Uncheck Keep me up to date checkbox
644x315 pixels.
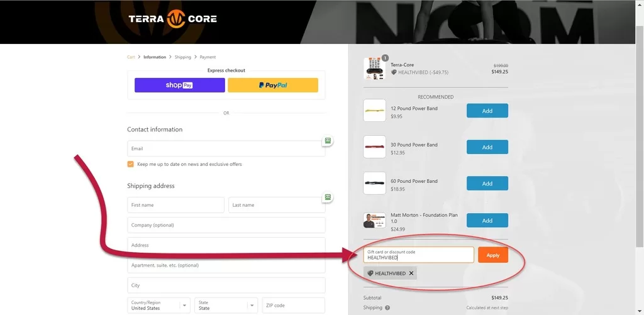pyautogui.click(x=131, y=164)
